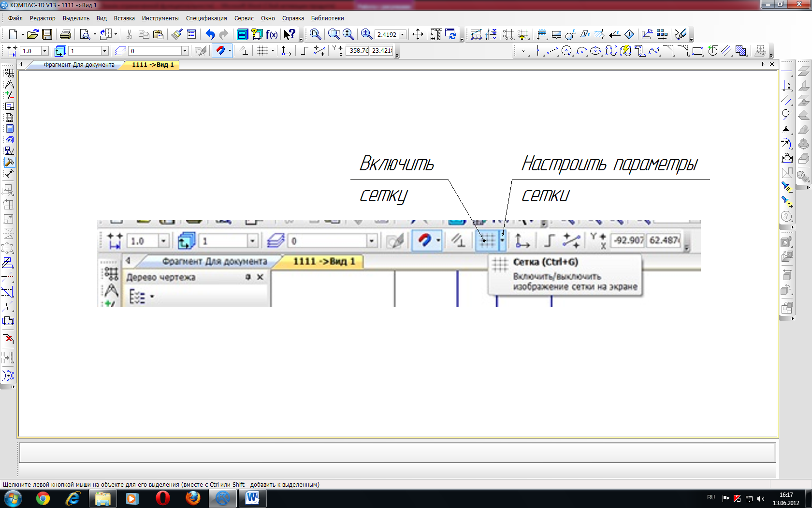Print using the printer icon

pos(66,34)
